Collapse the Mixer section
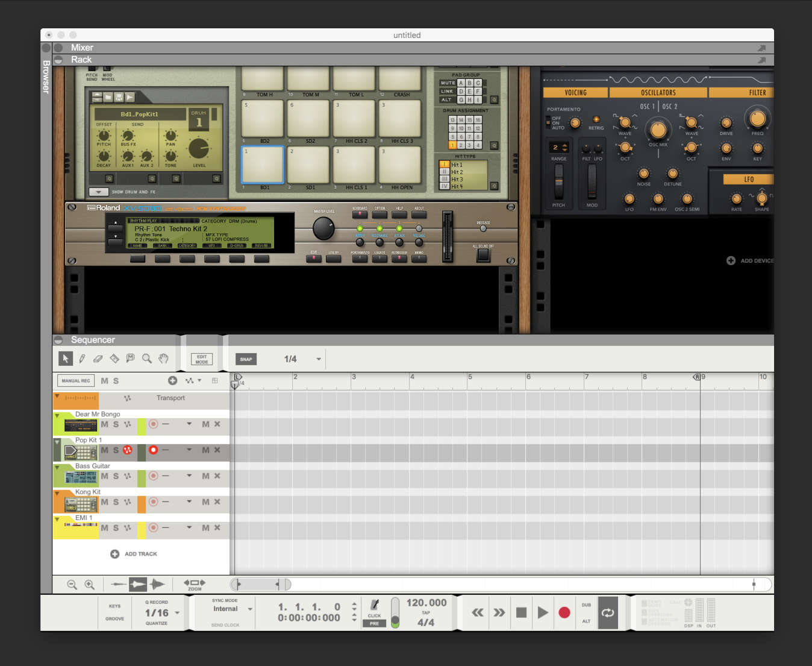Viewport: 812px width, 666px height. (58, 48)
